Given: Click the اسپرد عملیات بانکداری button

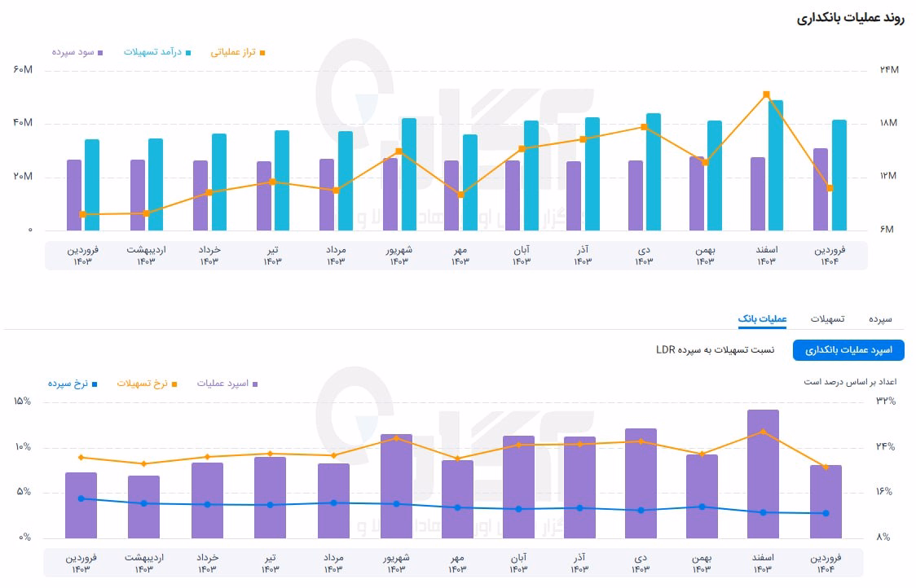Looking at the screenshot, I should [848, 350].
